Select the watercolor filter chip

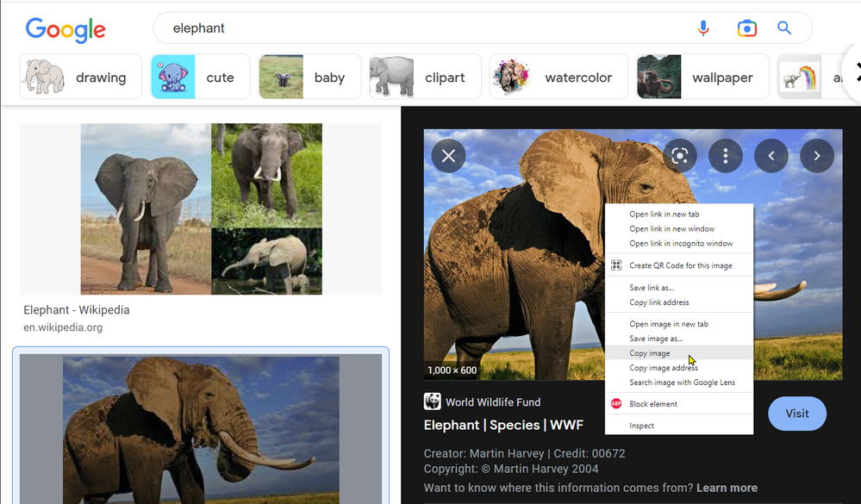pyautogui.click(x=558, y=77)
